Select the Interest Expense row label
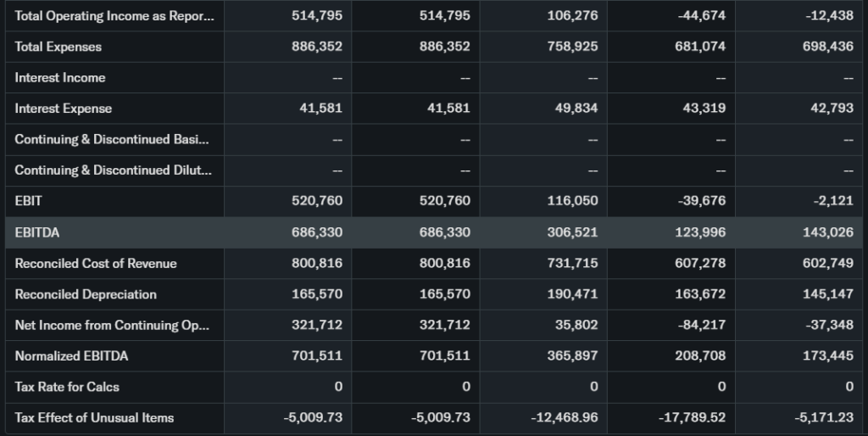Viewport: 868px width, 436px height. click(x=64, y=109)
